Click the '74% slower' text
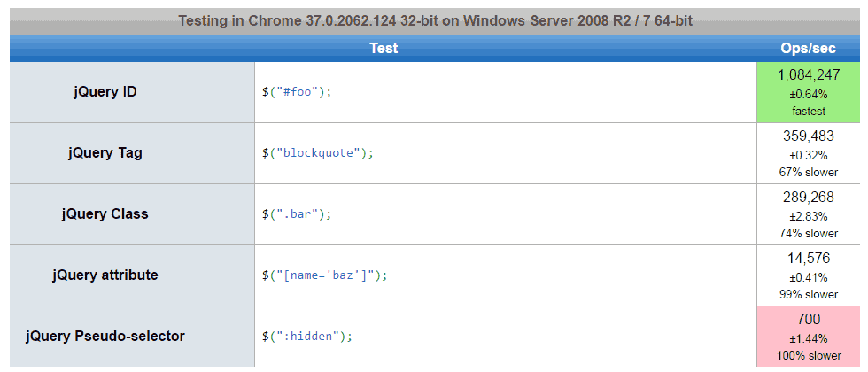Screen dimensions: 868x372 click(x=809, y=233)
